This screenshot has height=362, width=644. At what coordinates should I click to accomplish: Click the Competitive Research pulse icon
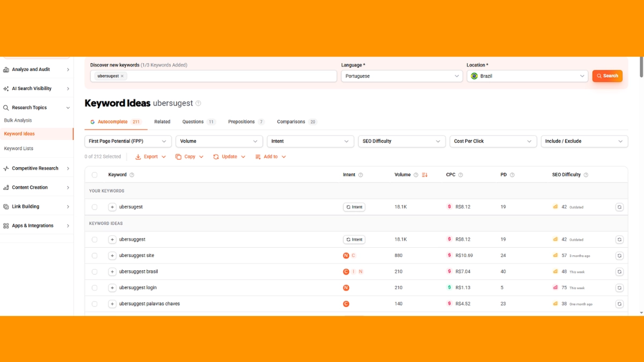pos(6,168)
